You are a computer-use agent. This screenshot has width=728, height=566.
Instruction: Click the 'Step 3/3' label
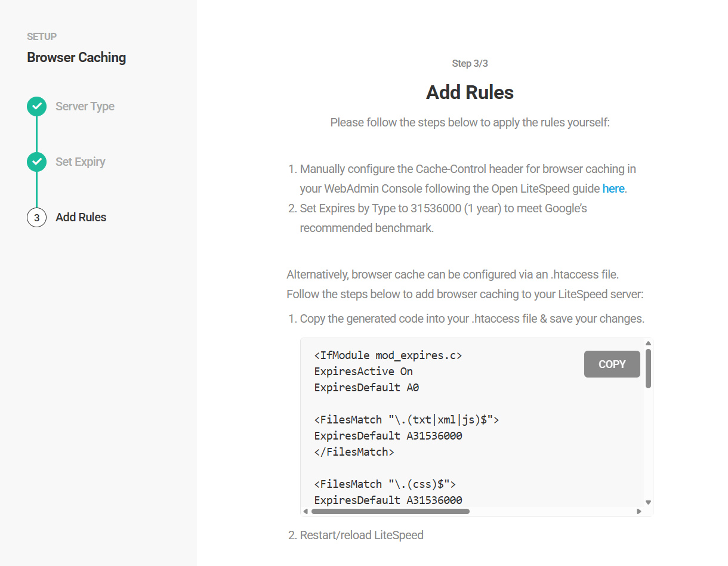tap(470, 63)
